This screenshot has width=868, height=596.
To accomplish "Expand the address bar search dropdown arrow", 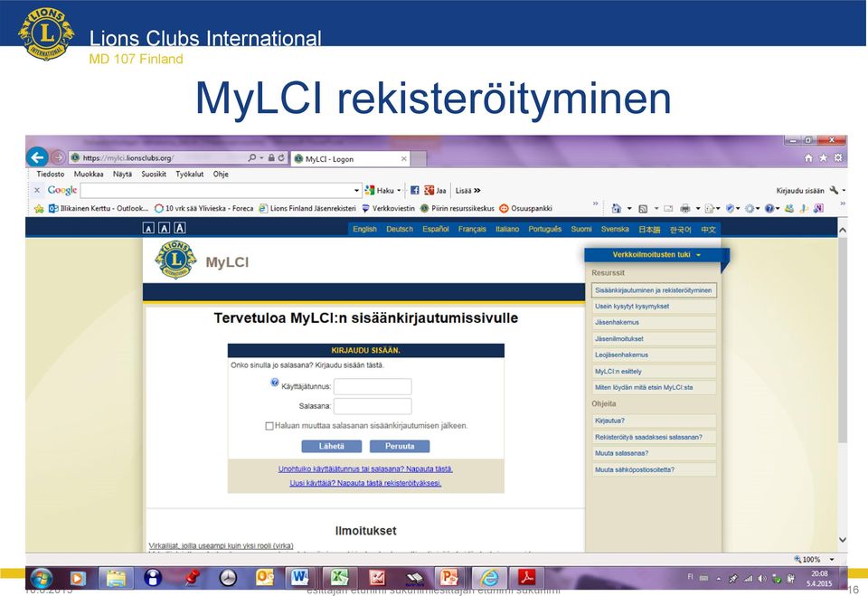I will click(261, 158).
